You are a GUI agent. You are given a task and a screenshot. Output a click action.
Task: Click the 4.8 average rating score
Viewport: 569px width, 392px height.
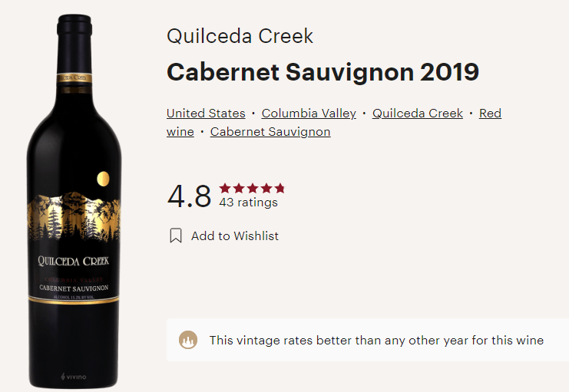click(x=189, y=196)
